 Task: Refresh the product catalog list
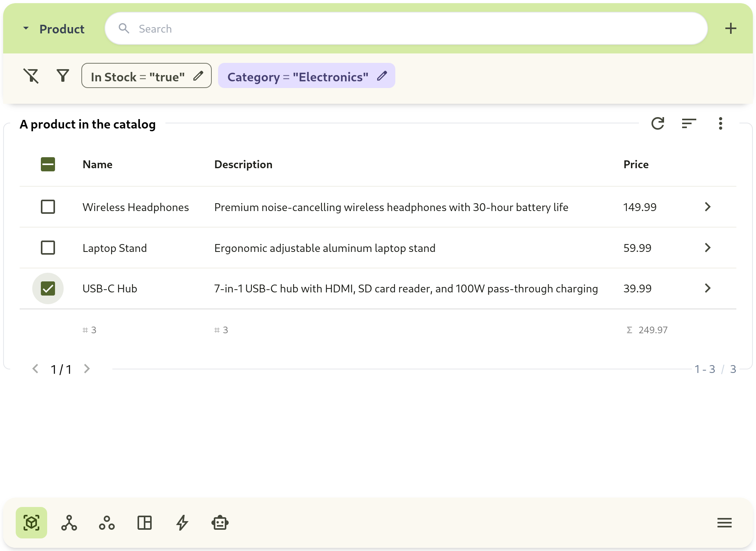tap(658, 123)
